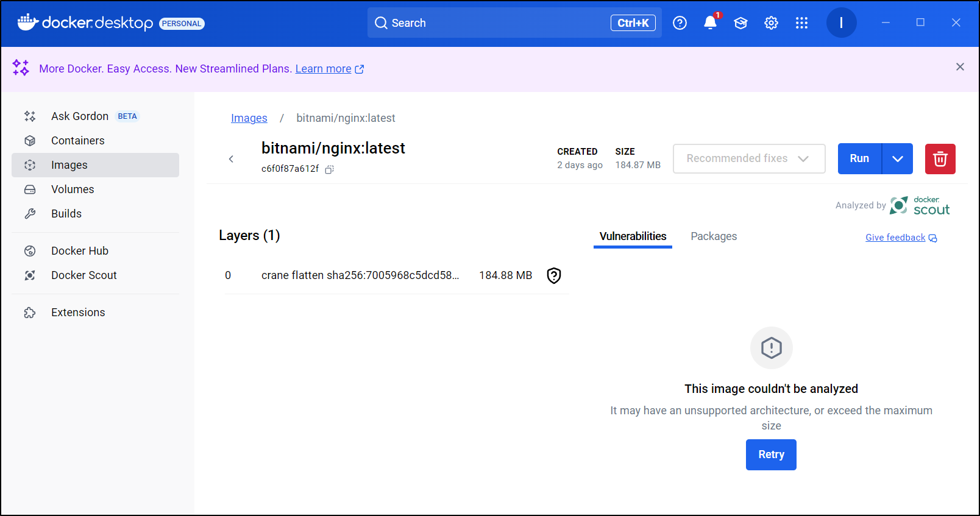Open Docker Scout section
The image size is (980, 516).
95,275
